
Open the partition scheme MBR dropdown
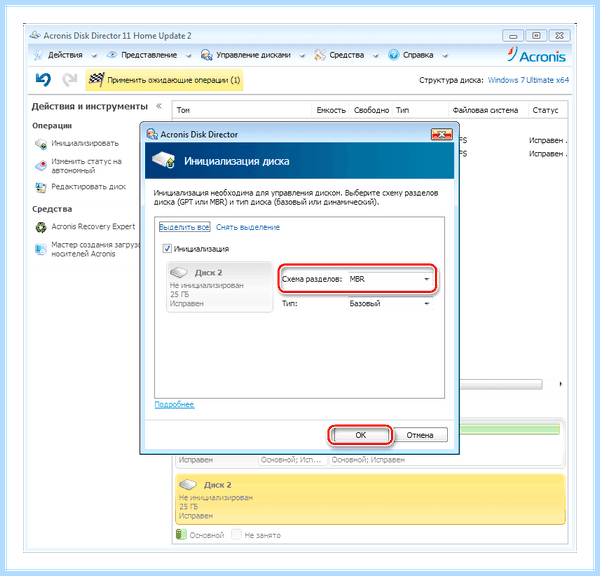(x=390, y=279)
